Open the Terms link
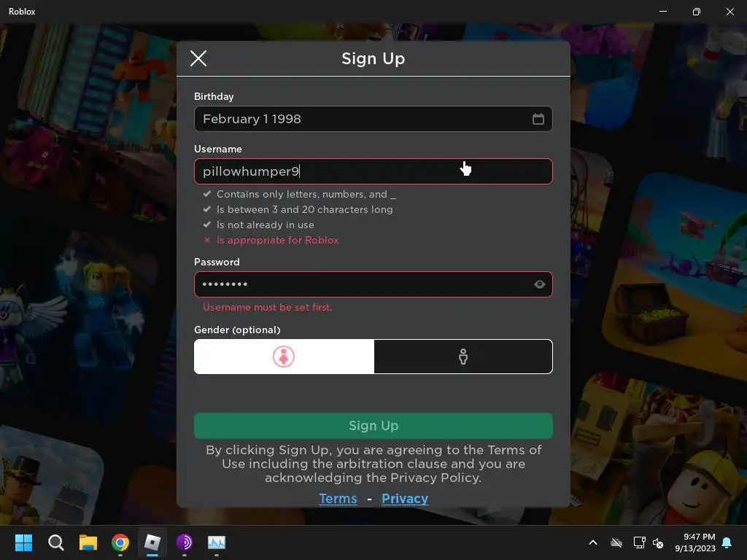The image size is (747, 560). 338,499
